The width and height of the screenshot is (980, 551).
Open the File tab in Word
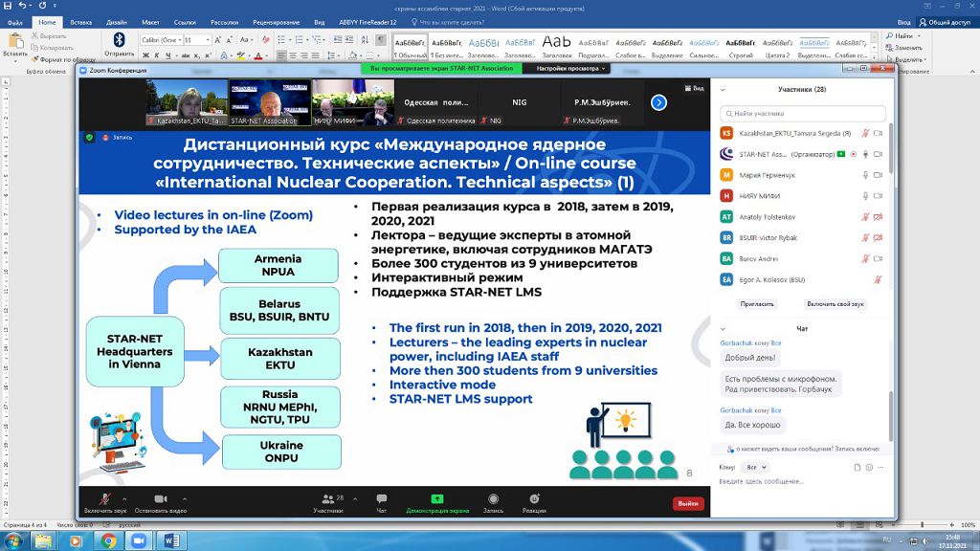pyautogui.click(x=15, y=23)
